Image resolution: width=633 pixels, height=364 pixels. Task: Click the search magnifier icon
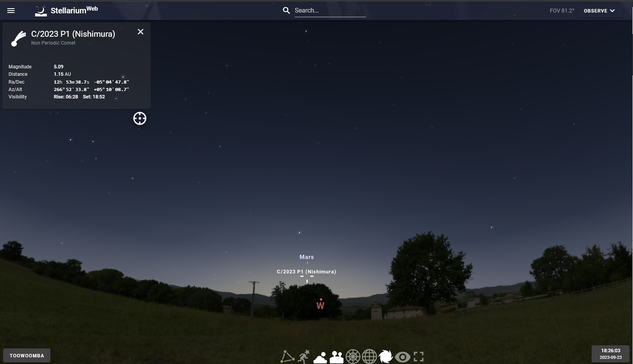[x=286, y=11]
